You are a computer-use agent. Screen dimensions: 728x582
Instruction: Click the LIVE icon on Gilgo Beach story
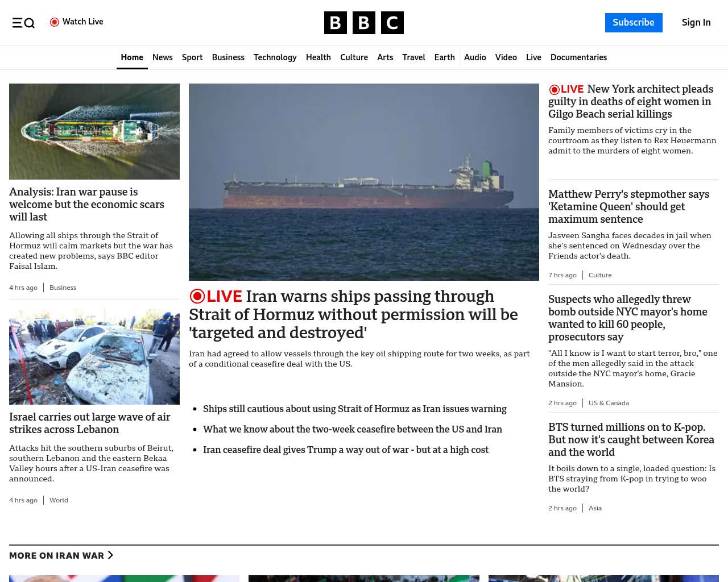566,89
